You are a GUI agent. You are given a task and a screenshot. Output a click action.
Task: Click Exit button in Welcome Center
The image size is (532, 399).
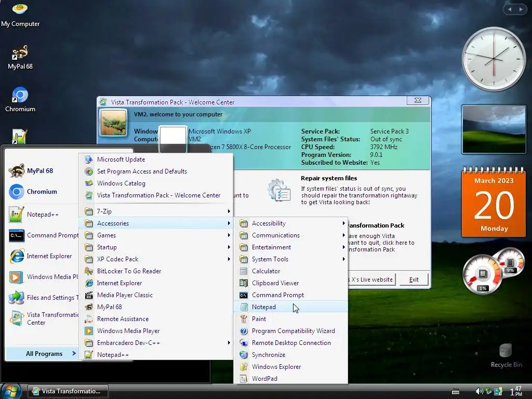click(414, 280)
